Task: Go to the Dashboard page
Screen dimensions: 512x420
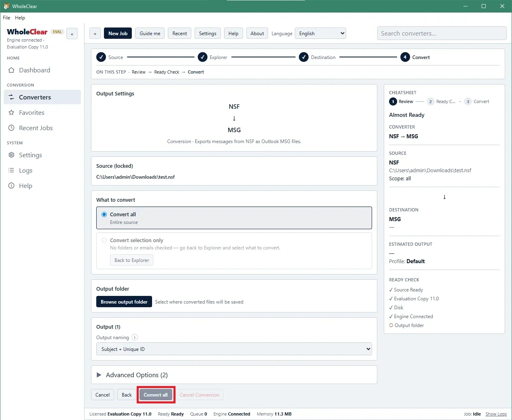Action: pyautogui.click(x=42, y=70)
